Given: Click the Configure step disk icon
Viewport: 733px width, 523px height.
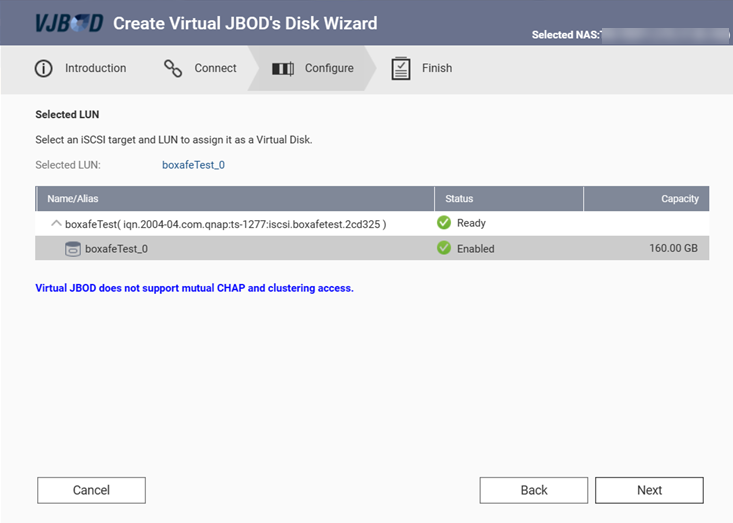Looking at the screenshot, I should point(283,69).
